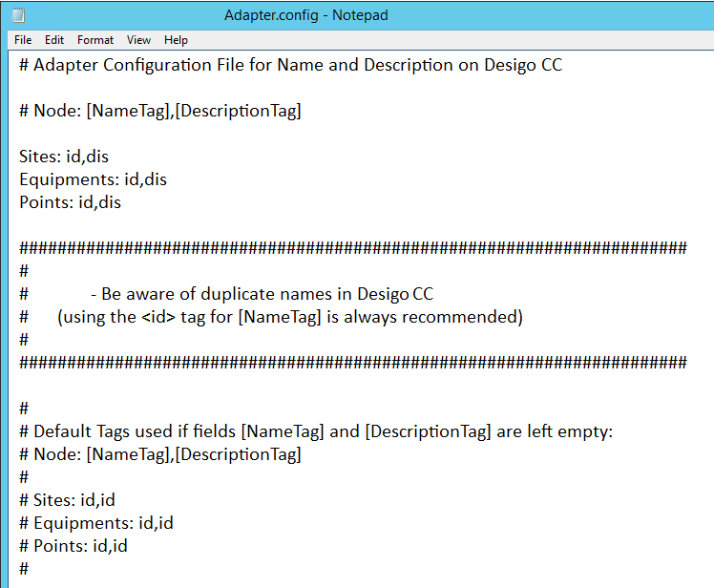This screenshot has height=588, width=714.
Task: Open the Edit menu
Action: [54, 40]
